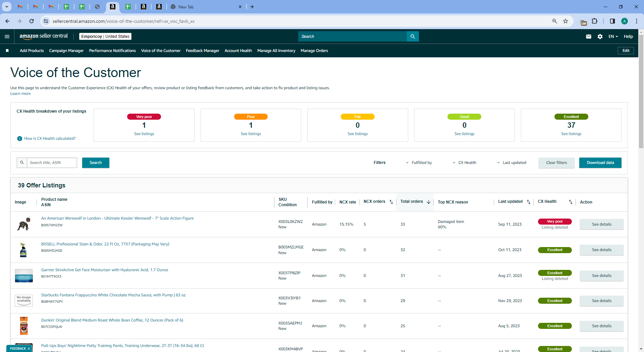Sort by CX Health arrows
644x352 pixels.
pyautogui.click(x=571, y=202)
